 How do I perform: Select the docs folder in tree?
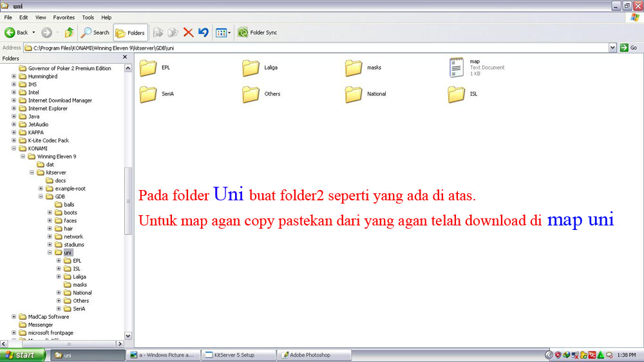[x=56, y=180]
